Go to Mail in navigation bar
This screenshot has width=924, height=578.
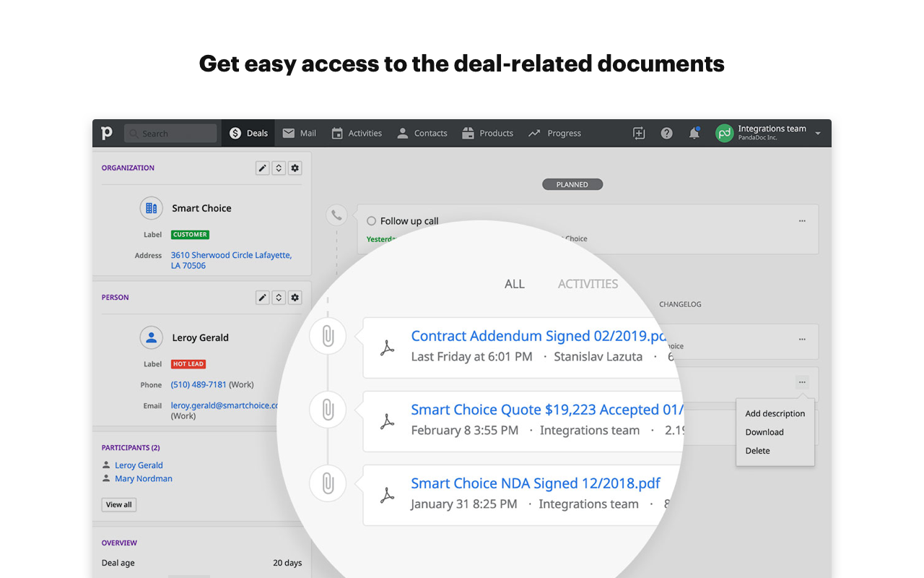[x=300, y=133]
